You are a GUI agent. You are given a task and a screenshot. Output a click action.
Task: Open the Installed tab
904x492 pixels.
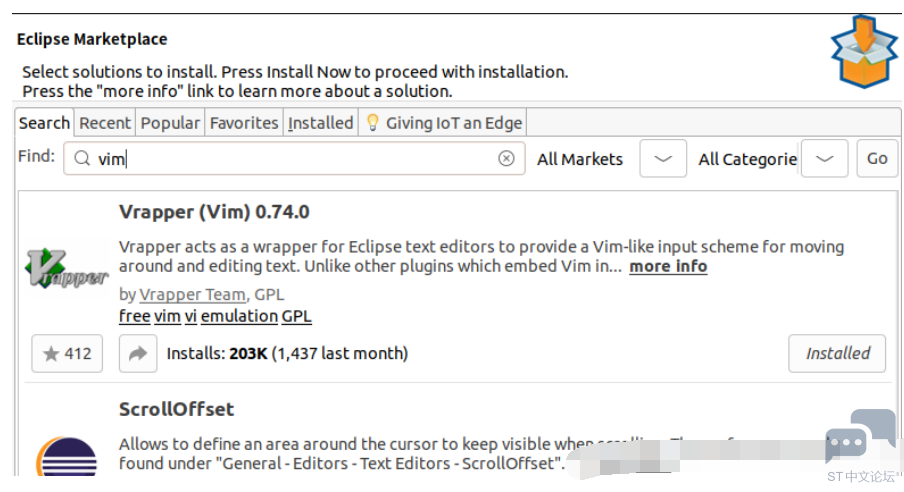pos(321,123)
